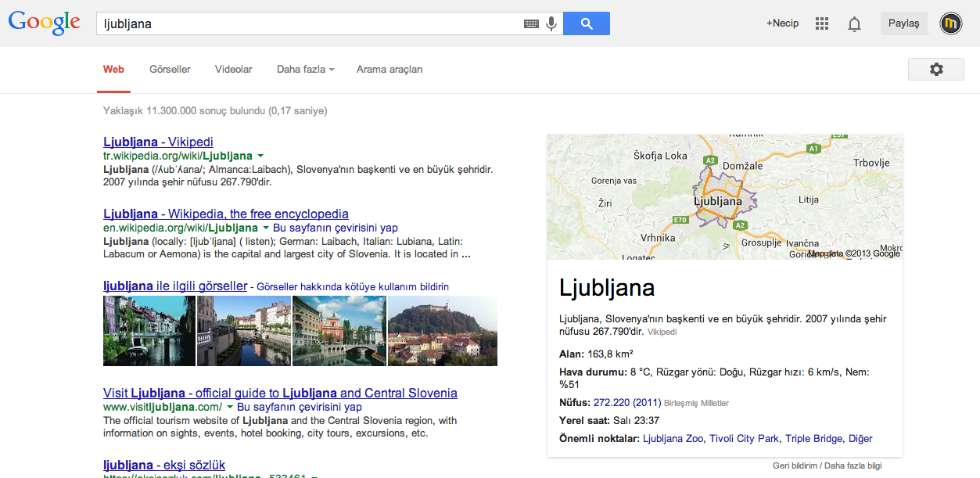This screenshot has height=478, width=980.
Task: Select the Web tab
Action: point(113,70)
